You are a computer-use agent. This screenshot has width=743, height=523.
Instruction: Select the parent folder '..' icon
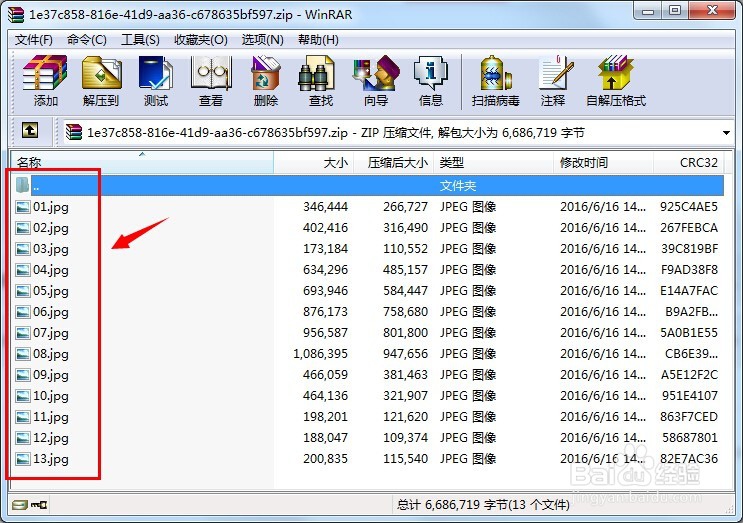[x=23, y=185]
